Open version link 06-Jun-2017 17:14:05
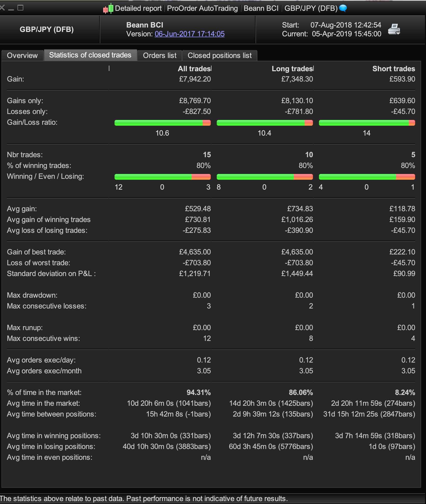Image resolution: width=426 pixels, height=504 pixels. 189,34
